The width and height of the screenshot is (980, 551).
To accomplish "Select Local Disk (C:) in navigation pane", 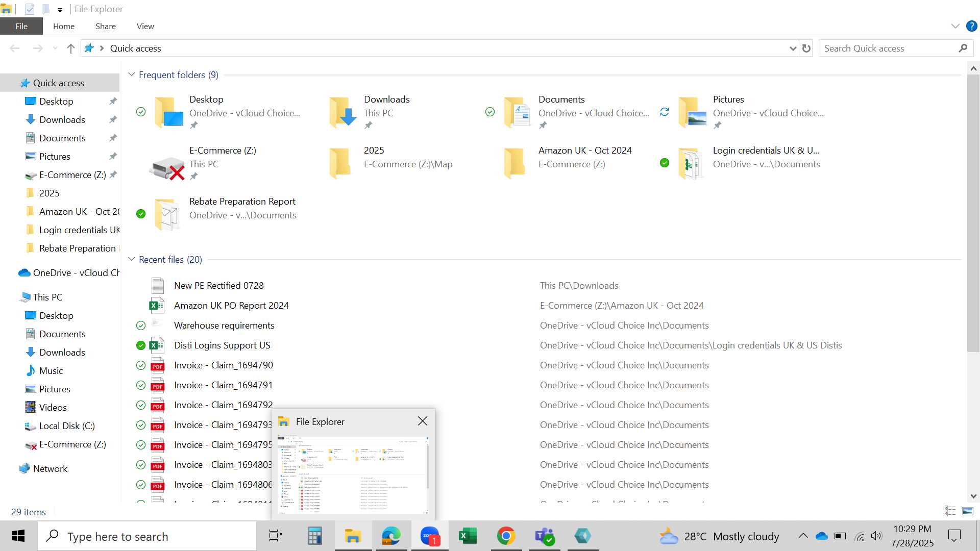I will point(67,425).
